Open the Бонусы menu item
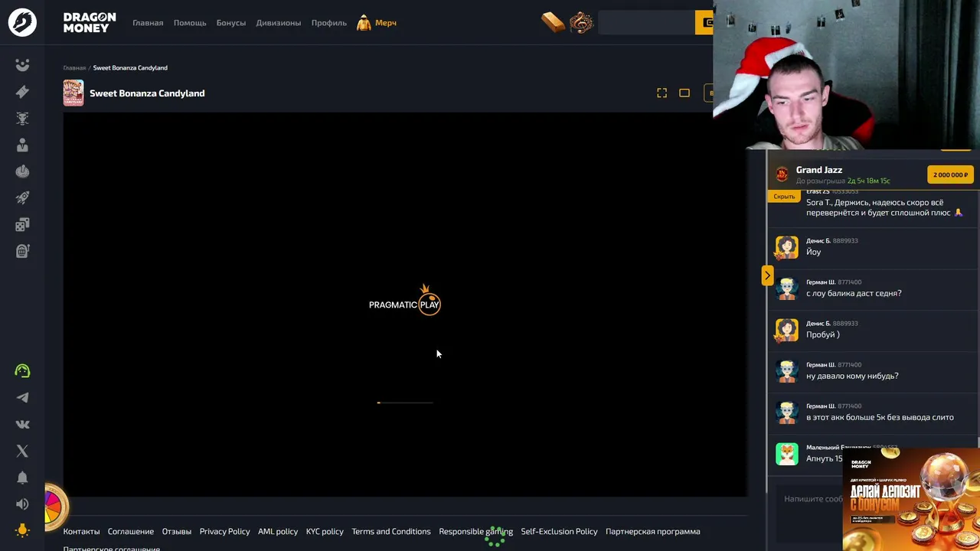 click(231, 23)
